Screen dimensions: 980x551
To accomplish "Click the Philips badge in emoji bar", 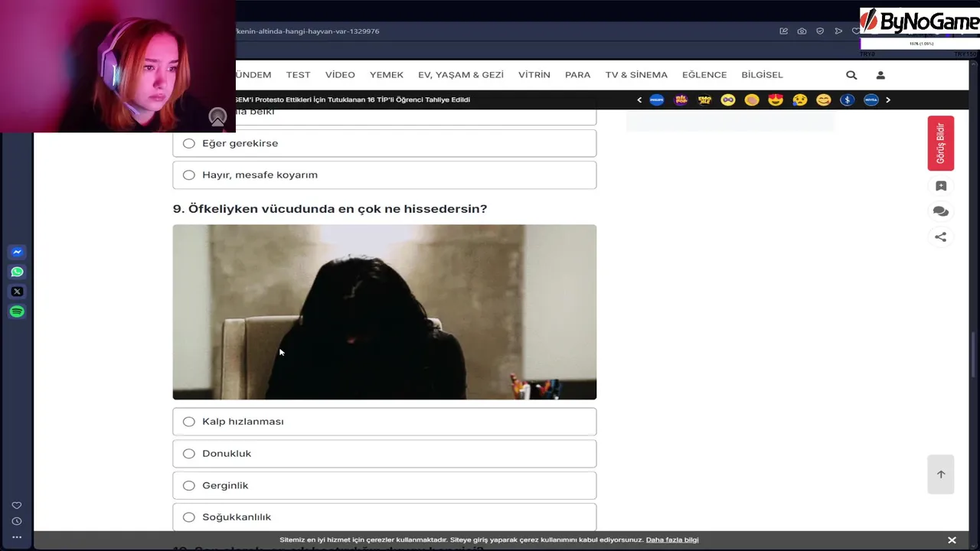I will (x=657, y=99).
